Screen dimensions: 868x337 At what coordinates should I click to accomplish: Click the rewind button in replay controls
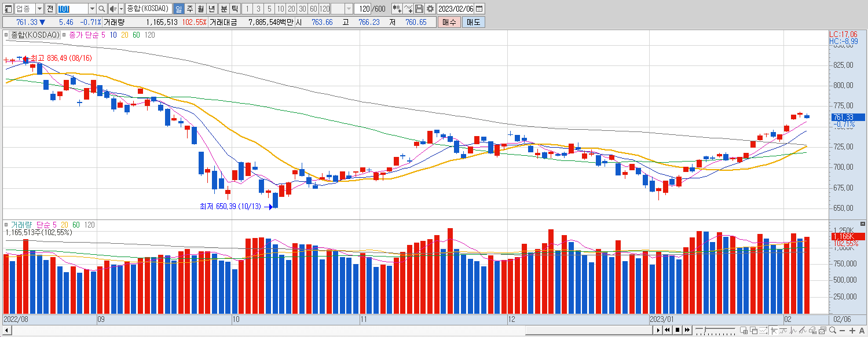(667, 330)
